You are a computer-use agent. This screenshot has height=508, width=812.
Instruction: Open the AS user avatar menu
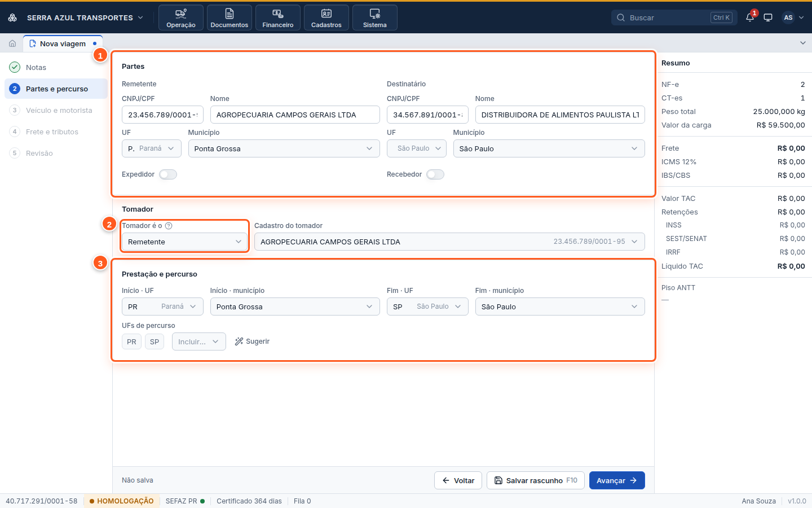793,17
